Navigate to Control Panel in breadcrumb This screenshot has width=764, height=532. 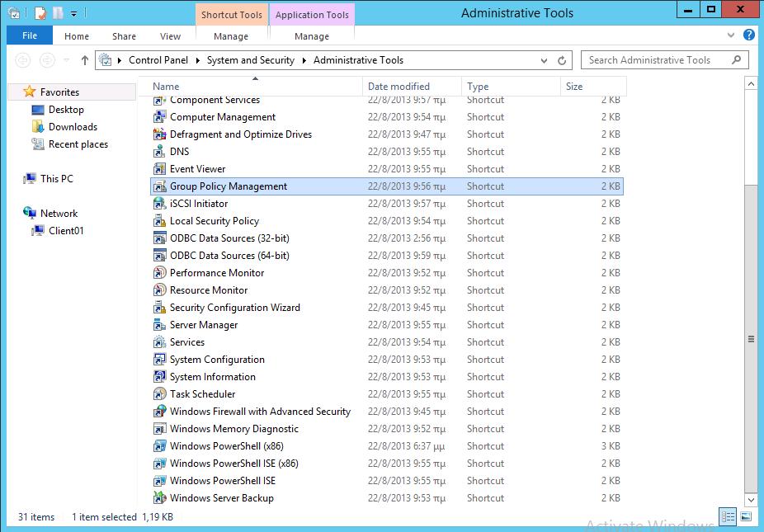point(158,60)
